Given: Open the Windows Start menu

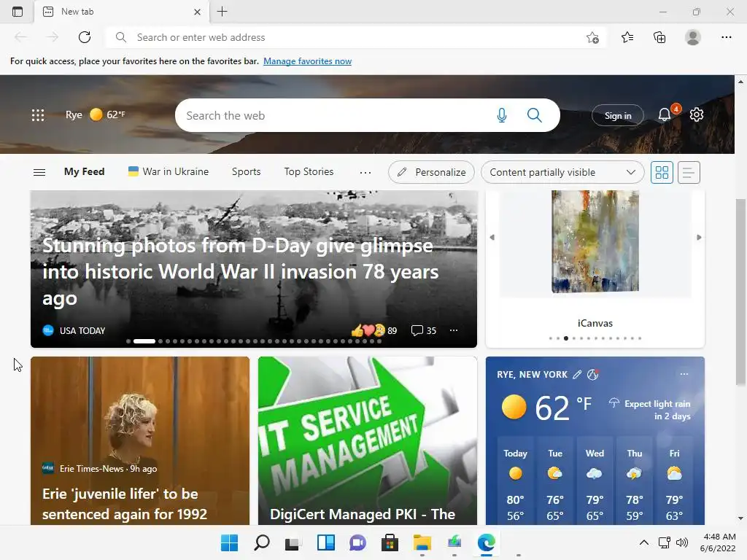Looking at the screenshot, I should point(229,542).
